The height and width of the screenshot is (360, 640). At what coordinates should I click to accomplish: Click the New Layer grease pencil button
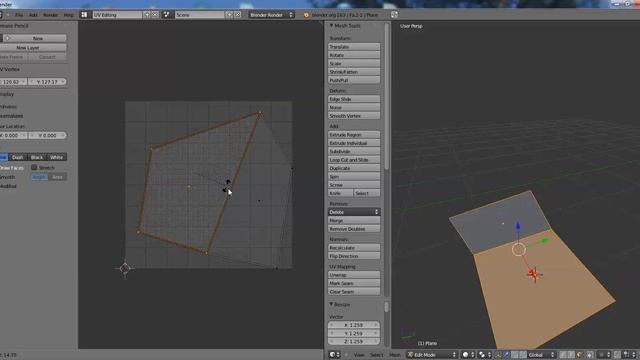click(33, 48)
